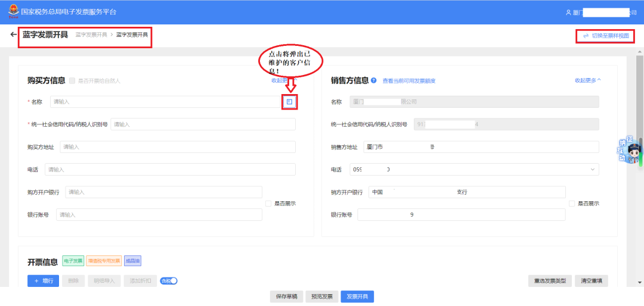Viewport: 644px width, 306px height.
Task: Click the 销售方地址 field
Action: 481,147
